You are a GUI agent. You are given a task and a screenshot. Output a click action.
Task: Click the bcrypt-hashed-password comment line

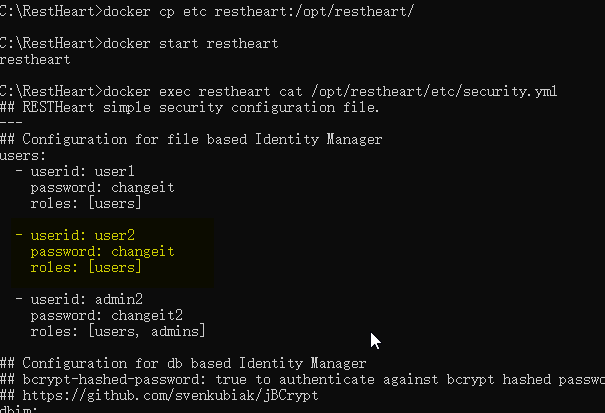click(x=302, y=380)
